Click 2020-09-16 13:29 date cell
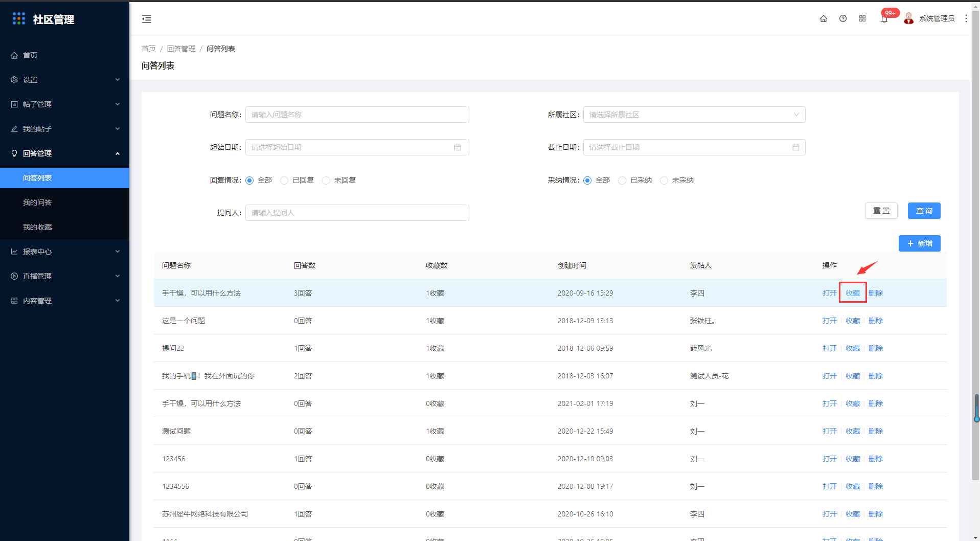 coord(585,293)
